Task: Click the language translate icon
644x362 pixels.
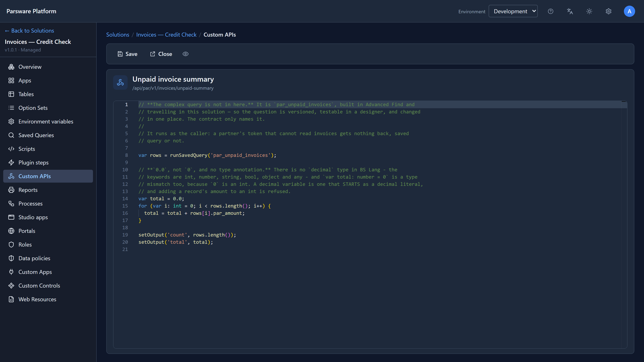Action: pos(570,11)
